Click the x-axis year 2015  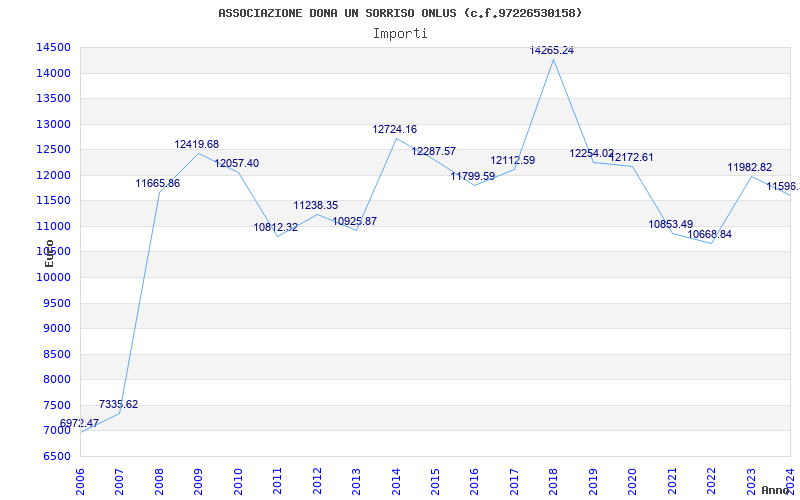(435, 482)
